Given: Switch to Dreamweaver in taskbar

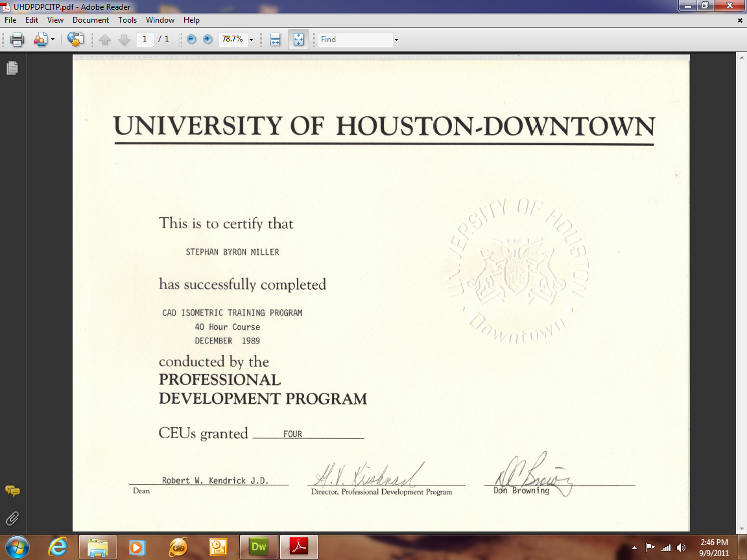Looking at the screenshot, I should pos(258,547).
